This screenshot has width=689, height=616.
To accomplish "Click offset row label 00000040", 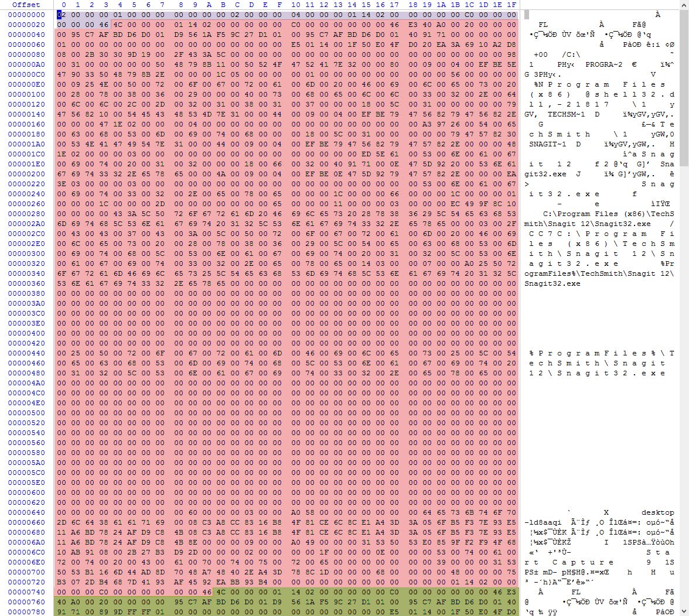I will tap(26, 35).
